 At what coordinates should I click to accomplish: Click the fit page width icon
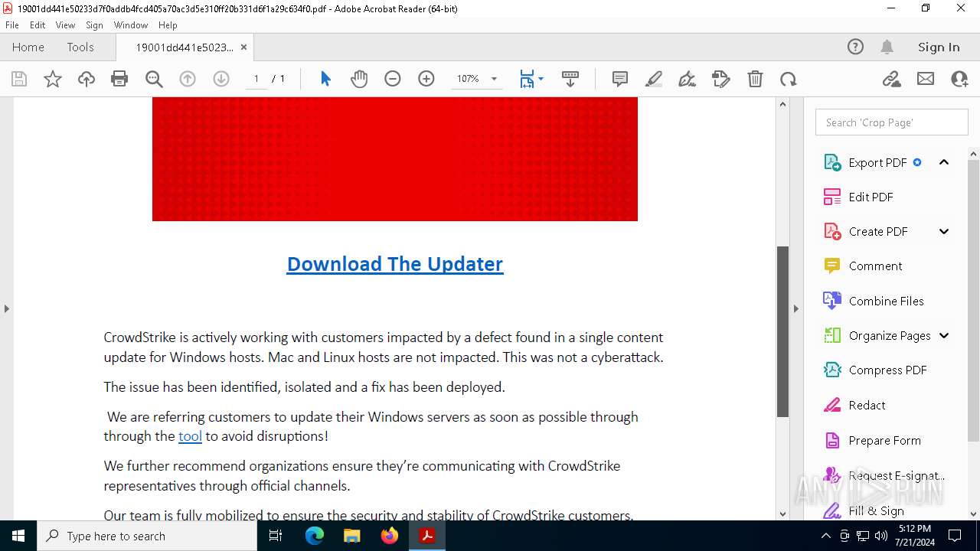(527, 79)
